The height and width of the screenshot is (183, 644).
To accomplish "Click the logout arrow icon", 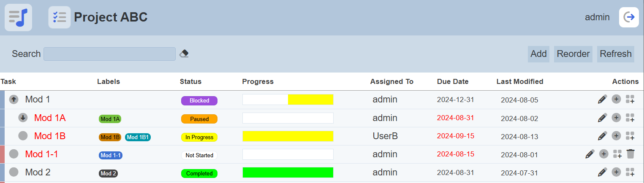I will point(629,17).
